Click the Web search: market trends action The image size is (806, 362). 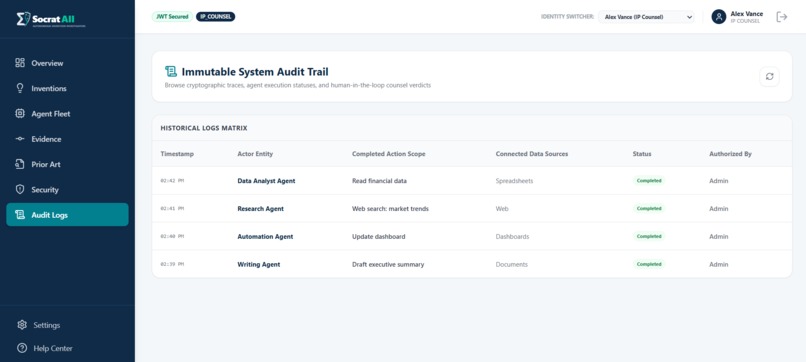[x=390, y=208]
